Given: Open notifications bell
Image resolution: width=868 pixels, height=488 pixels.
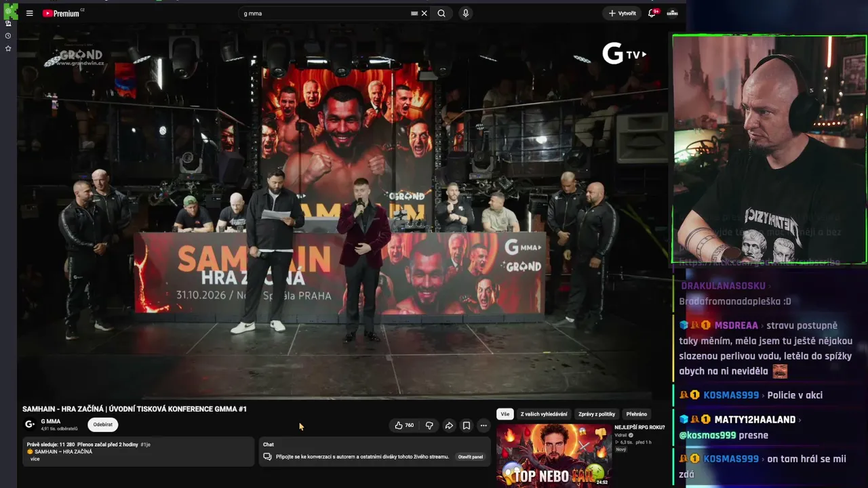Looking at the screenshot, I should click(x=652, y=13).
